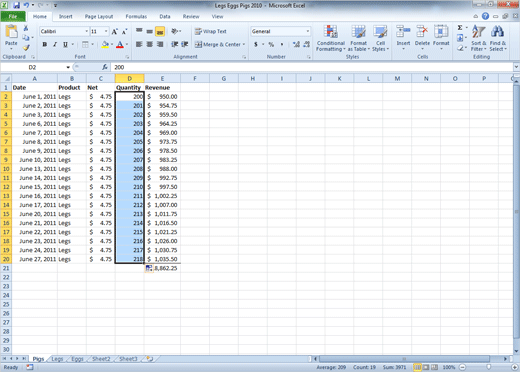Screen dimensions: 520x372
Task: Switch to the Formulas ribbon tab
Action: coord(136,16)
